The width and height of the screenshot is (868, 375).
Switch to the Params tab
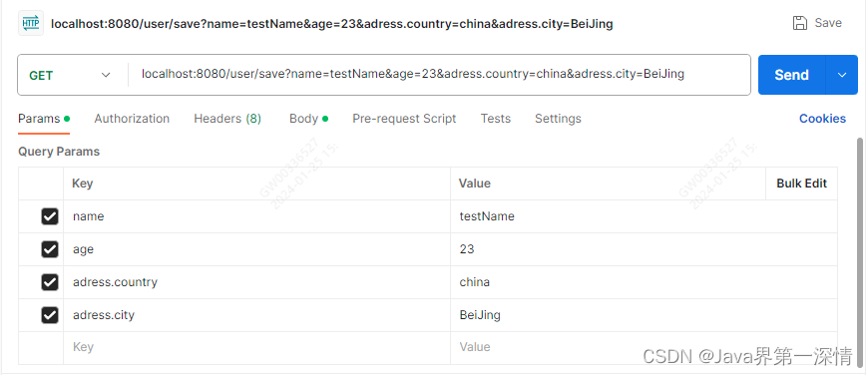(44, 119)
